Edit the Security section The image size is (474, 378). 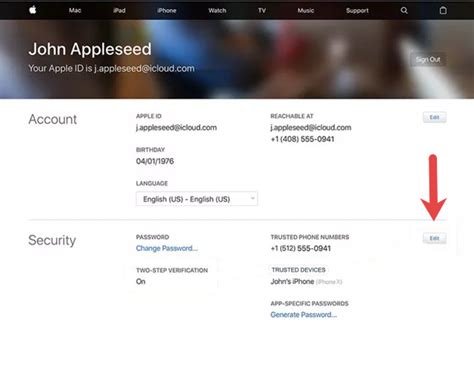tap(434, 238)
